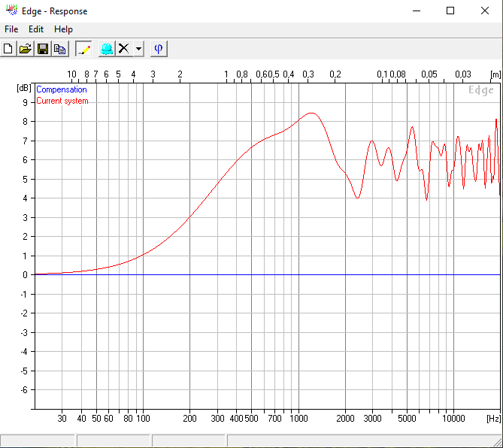Copy the graph with the copy icon
The height and width of the screenshot is (448, 503).
(60, 49)
